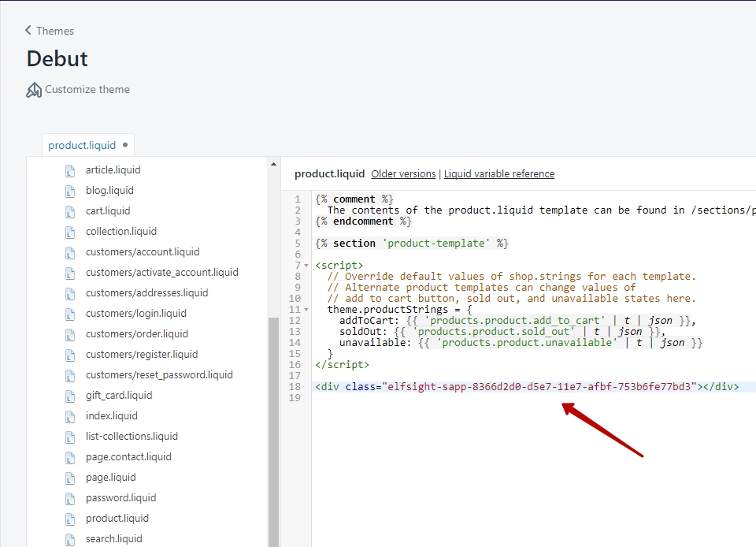This screenshot has height=547, width=756.
Task: Open collection.liquid file
Action: (x=121, y=232)
